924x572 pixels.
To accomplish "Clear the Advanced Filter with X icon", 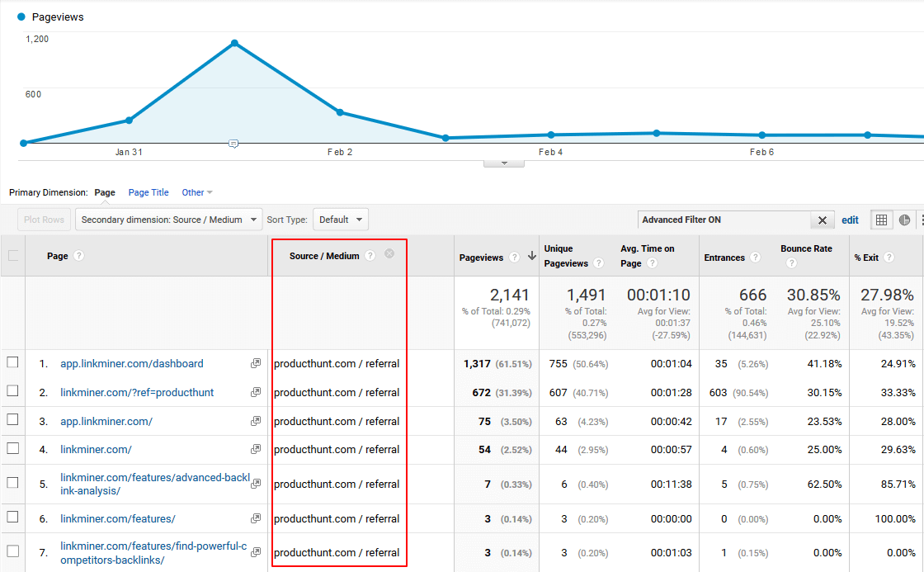I will click(x=822, y=220).
